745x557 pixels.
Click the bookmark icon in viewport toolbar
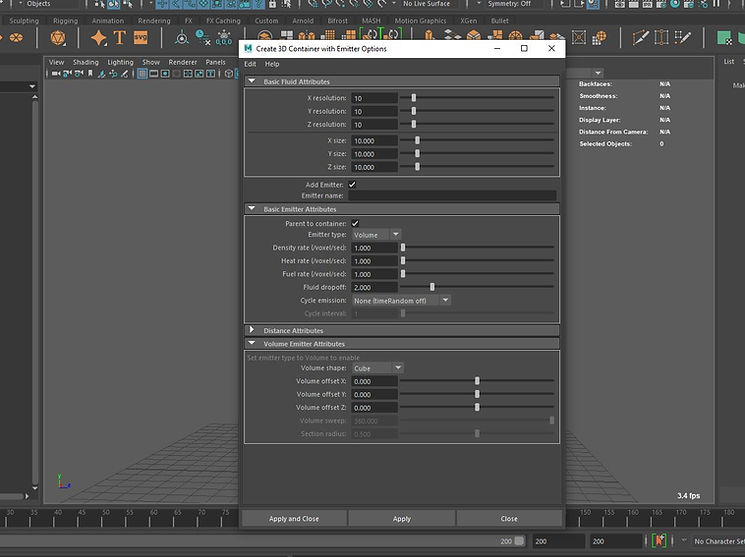pyautogui.click(x=90, y=73)
